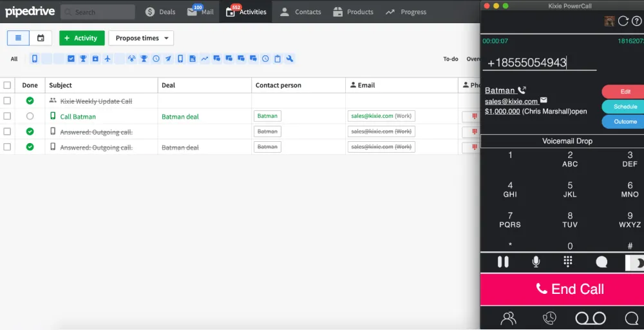Filter activities by checkbox task icon

pos(71,59)
